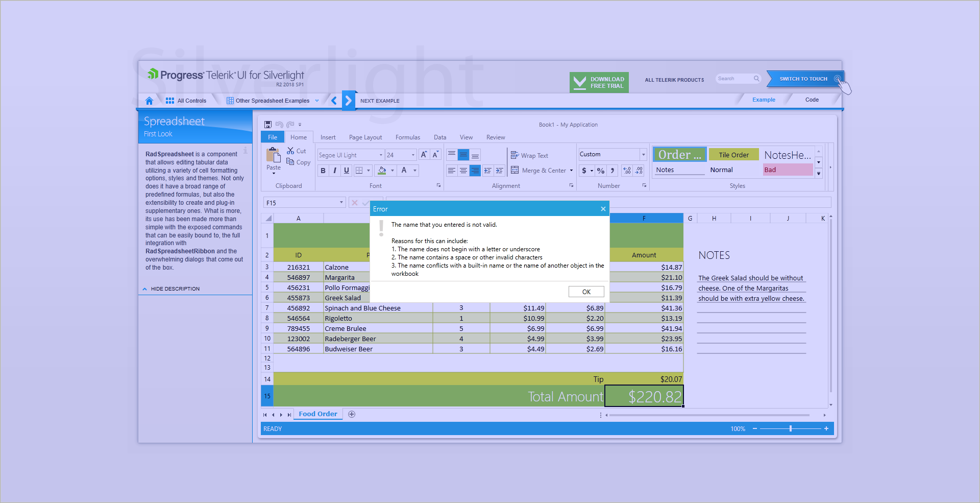Open the fill color dropdown arrow
Image resolution: width=980 pixels, height=503 pixels.
(392, 171)
